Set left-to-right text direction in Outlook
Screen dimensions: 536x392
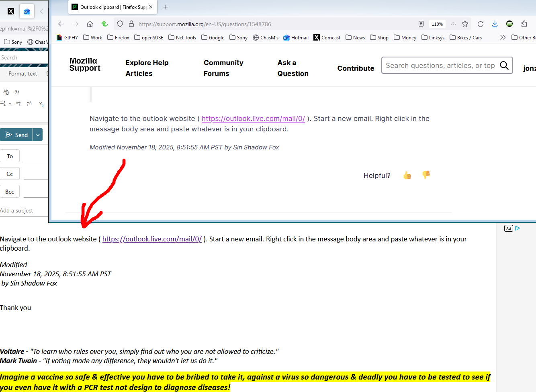[18, 104]
